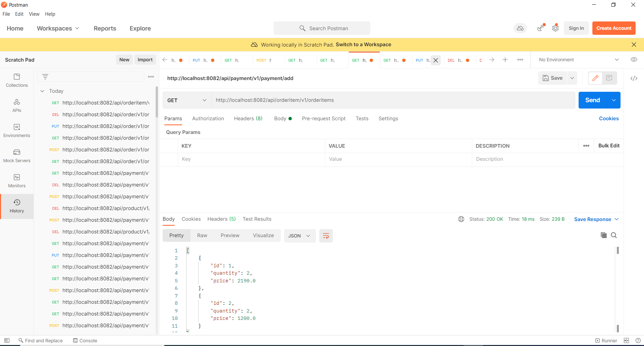Open the Environments sidebar panel
The width and height of the screenshot is (644, 346).
pos(17,131)
